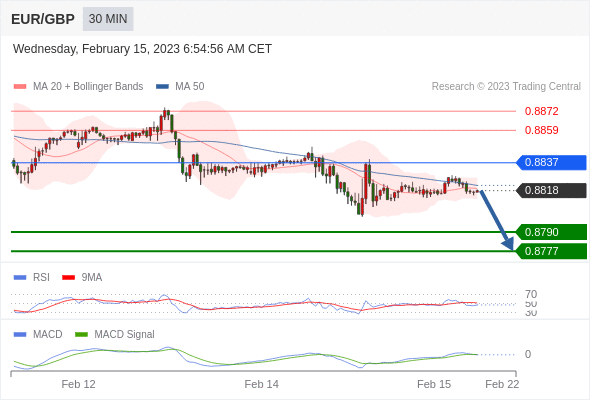Click the Feb 14 date axis label
Viewport: 590px width, 400px height.
pos(262,385)
